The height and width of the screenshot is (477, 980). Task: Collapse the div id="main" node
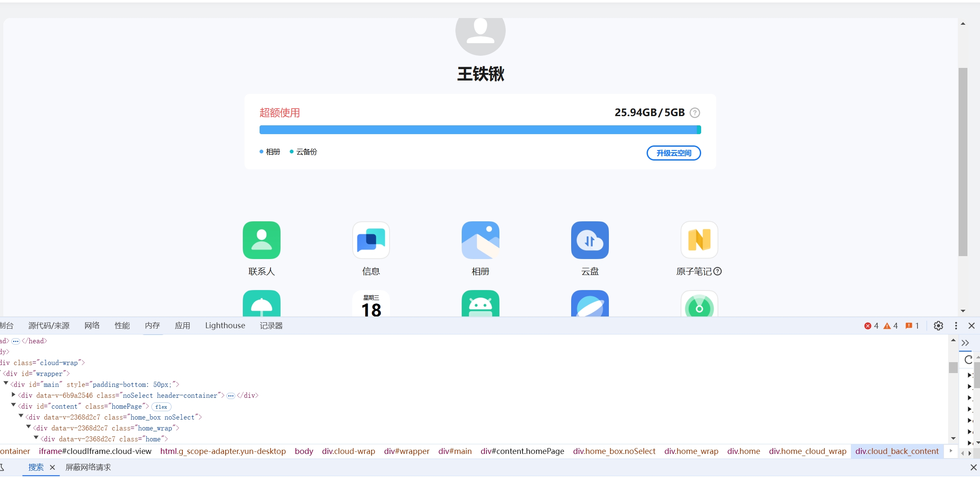[x=6, y=384]
